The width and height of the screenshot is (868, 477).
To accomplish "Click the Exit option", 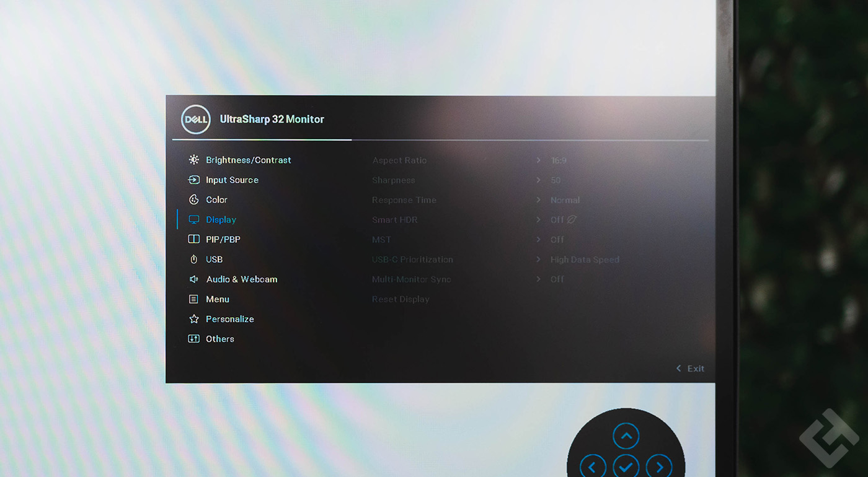I will (690, 369).
